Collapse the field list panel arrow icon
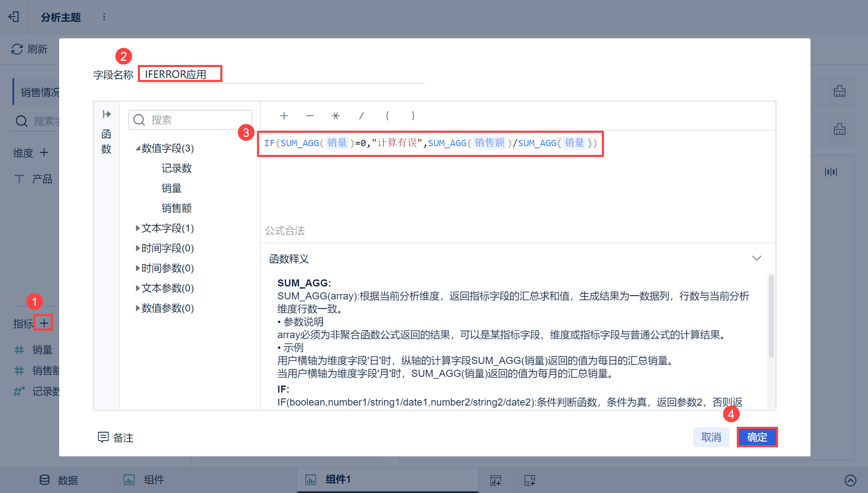Image resolution: width=868 pixels, height=493 pixels. (x=107, y=114)
